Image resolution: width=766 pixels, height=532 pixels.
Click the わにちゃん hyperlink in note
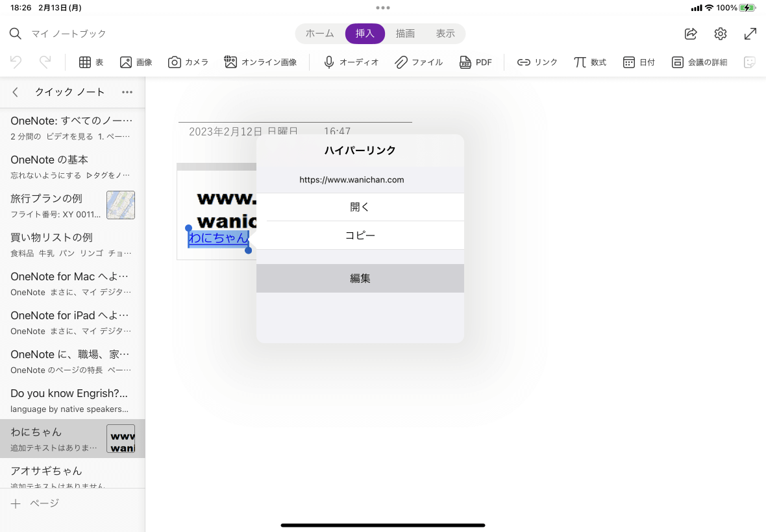(218, 237)
